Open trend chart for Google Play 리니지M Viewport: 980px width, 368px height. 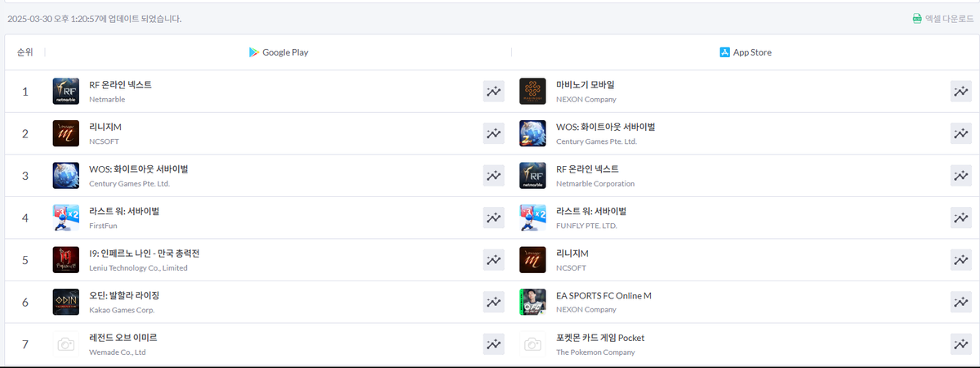(493, 133)
